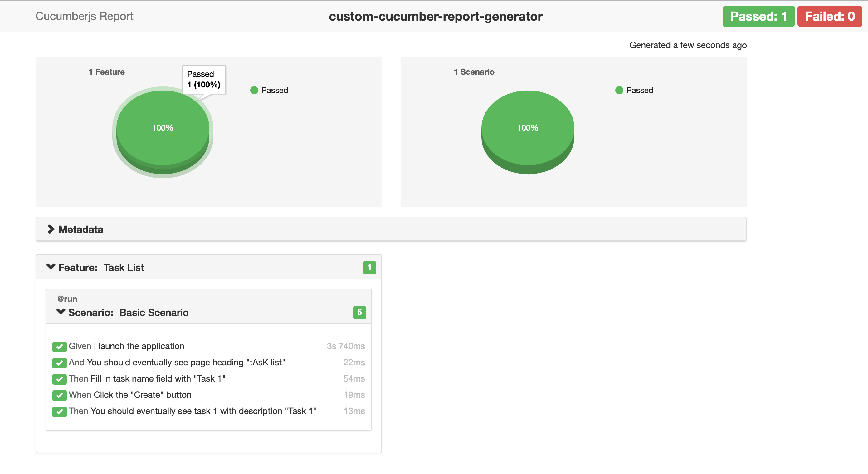Click the Passed legend dot in the Scenario chart
The image size is (868, 474).
pyautogui.click(x=619, y=90)
